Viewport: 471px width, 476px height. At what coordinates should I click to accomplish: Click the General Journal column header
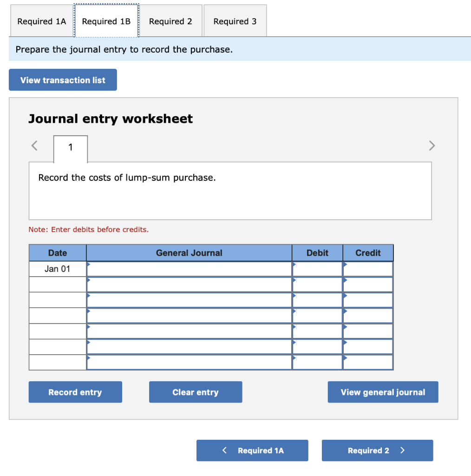coord(189,253)
